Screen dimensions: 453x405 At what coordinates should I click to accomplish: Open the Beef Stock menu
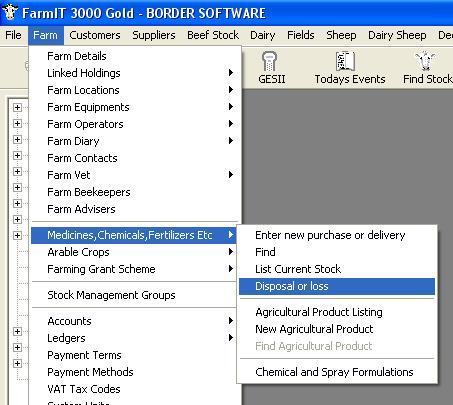(213, 35)
